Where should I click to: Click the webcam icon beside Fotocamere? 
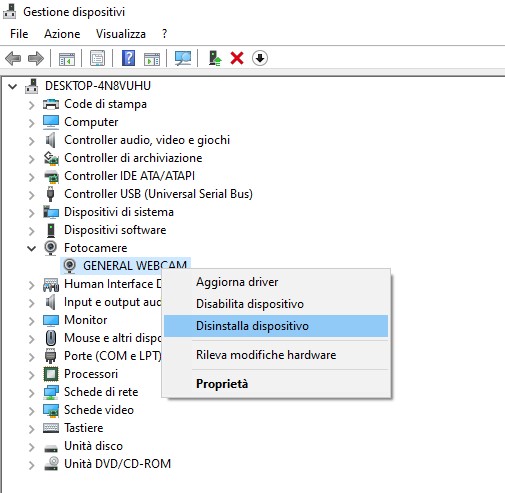[x=50, y=248]
